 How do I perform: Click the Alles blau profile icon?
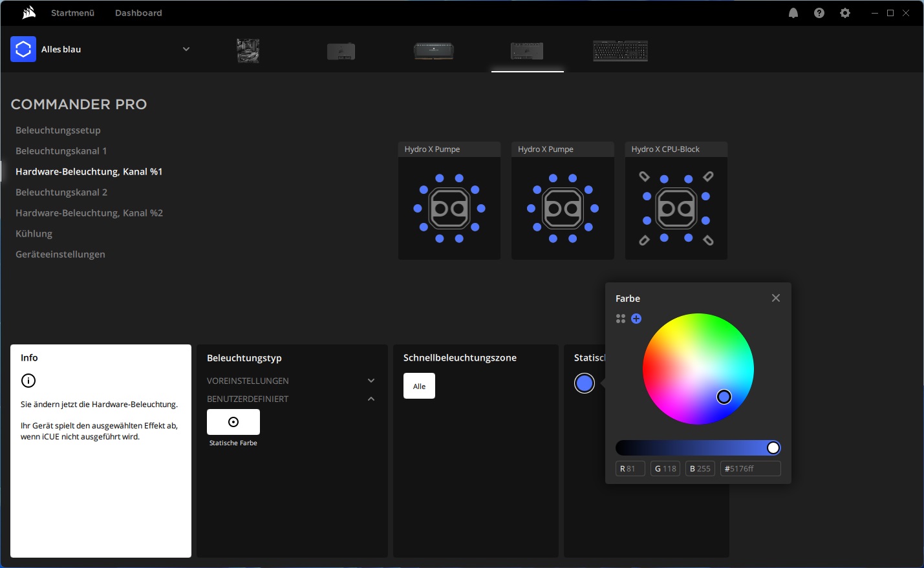click(23, 49)
